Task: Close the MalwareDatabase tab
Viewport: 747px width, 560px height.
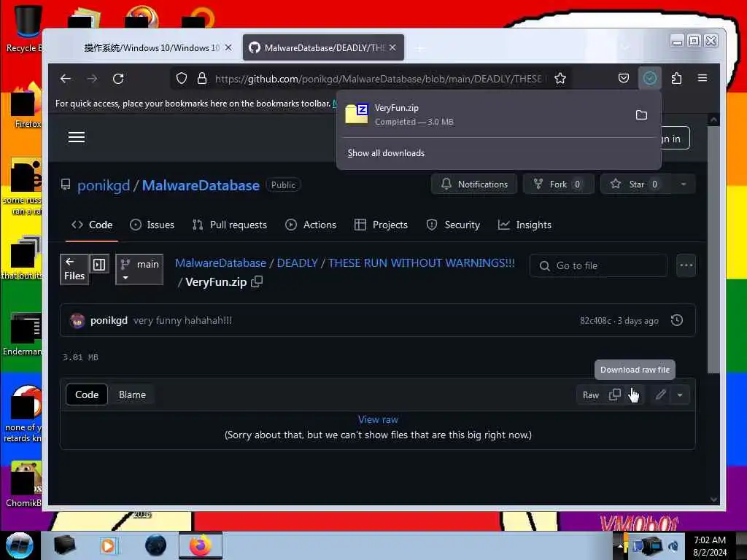Action: [x=392, y=47]
